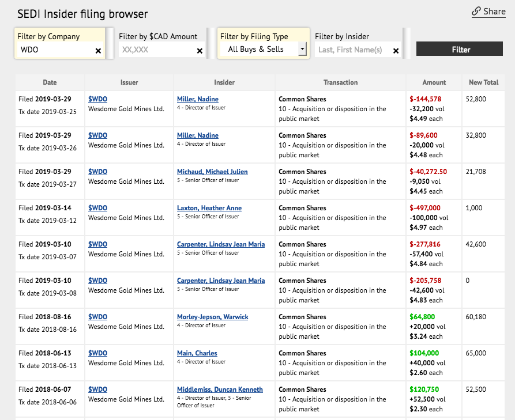Focus the $CAD Amount input field
515x420 pixels.
pyautogui.click(x=156, y=50)
